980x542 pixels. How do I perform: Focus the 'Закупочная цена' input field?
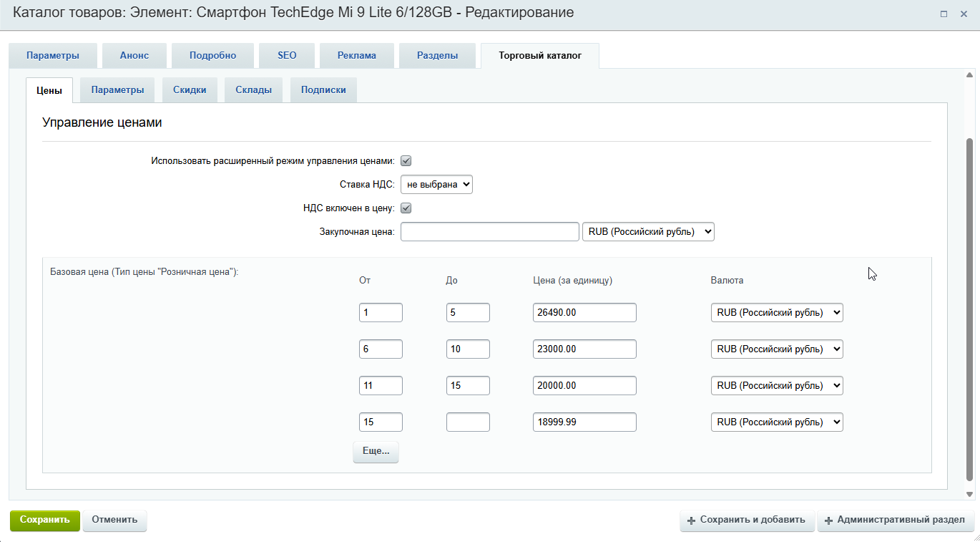pyautogui.click(x=489, y=232)
